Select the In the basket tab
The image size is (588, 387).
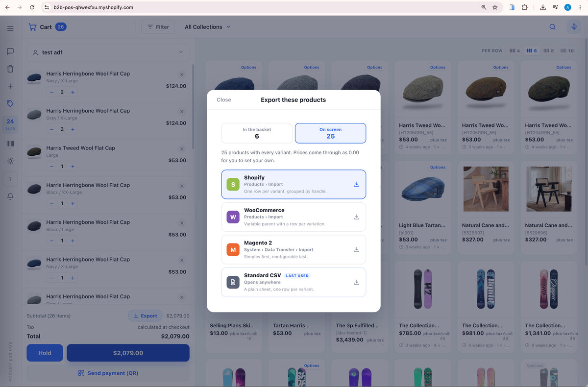coord(257,133)
